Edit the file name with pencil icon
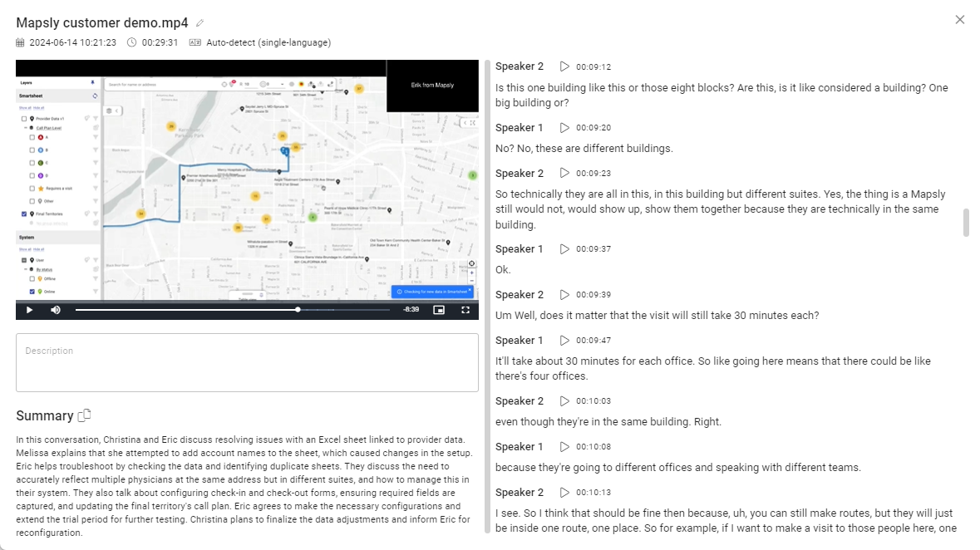This screenshot has height=550, width=980. tap(199, 23)
